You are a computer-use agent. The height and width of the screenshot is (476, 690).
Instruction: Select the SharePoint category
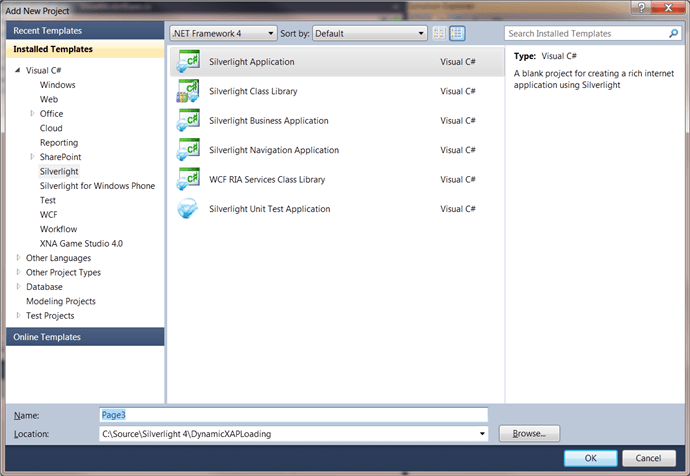click(x=60, y=157)
